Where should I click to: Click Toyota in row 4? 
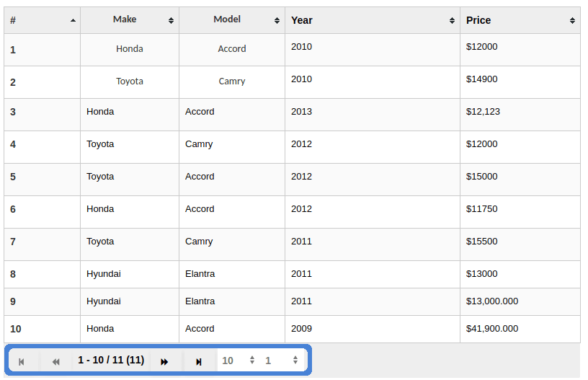coord(100,144)
